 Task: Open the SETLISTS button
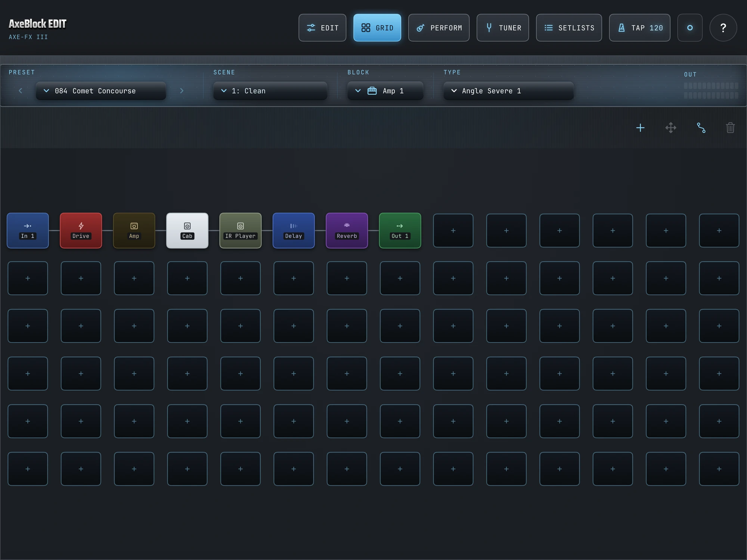coord(569,28)
